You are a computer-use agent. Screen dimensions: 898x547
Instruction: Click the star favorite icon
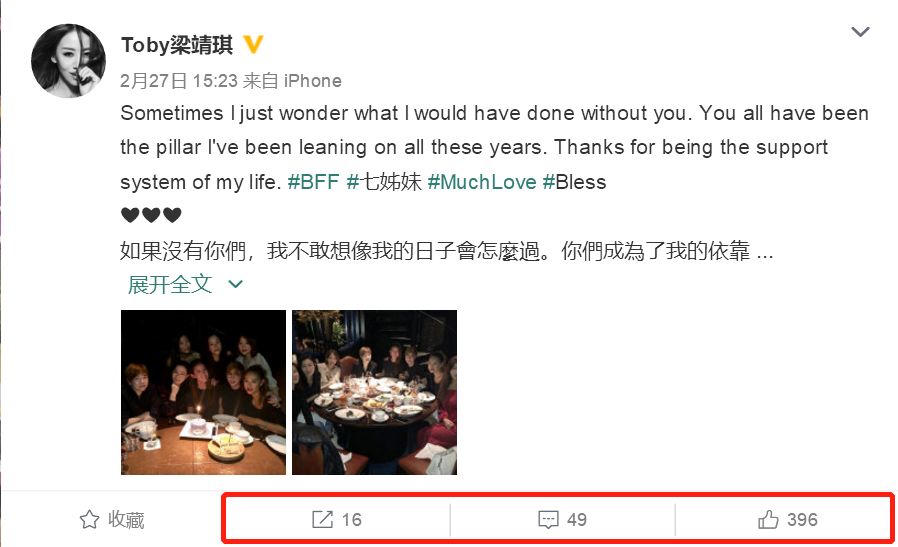point(89,520)
